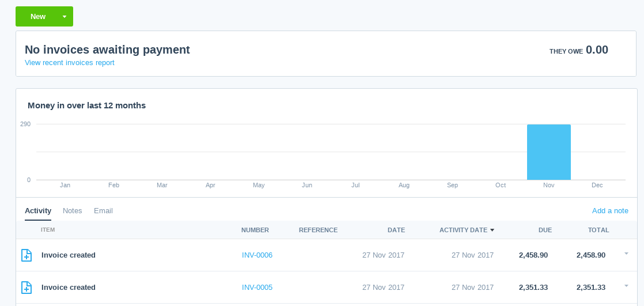This screenshot has width=644, height=306.
Task: Switch to the Email tab
Action: coord(103,211)
